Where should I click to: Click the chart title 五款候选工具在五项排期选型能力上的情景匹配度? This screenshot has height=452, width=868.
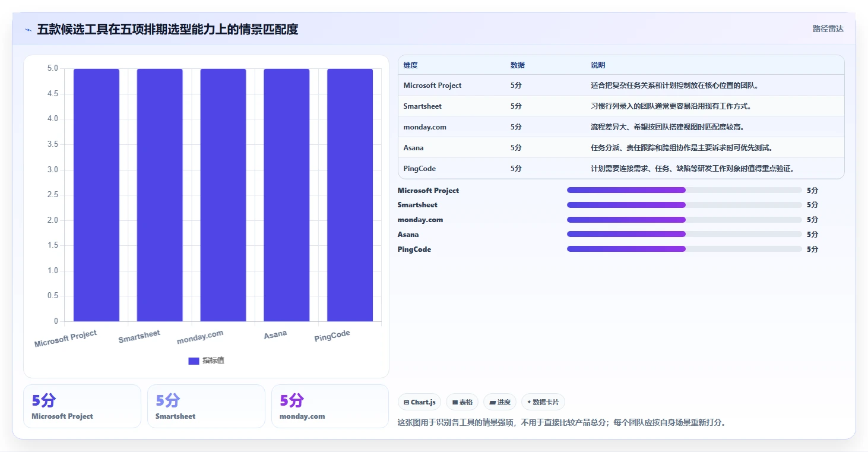pos(167,29)
